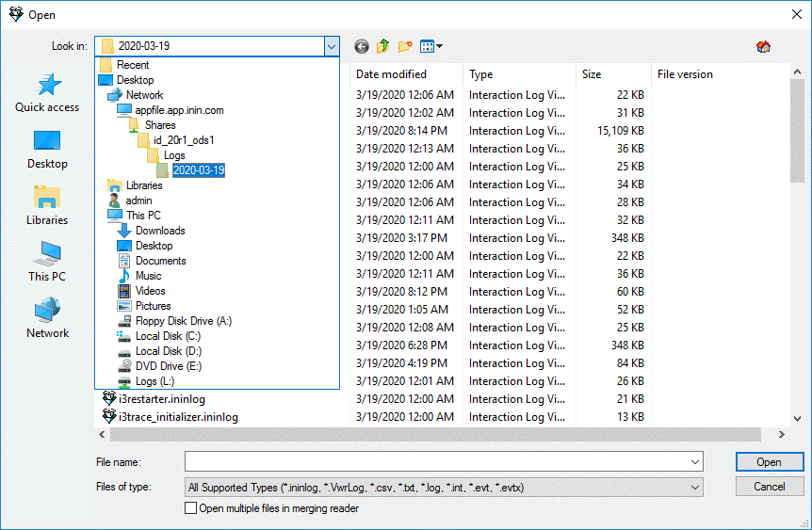Select Local Disk (C:) from the list

click(168, 336)
